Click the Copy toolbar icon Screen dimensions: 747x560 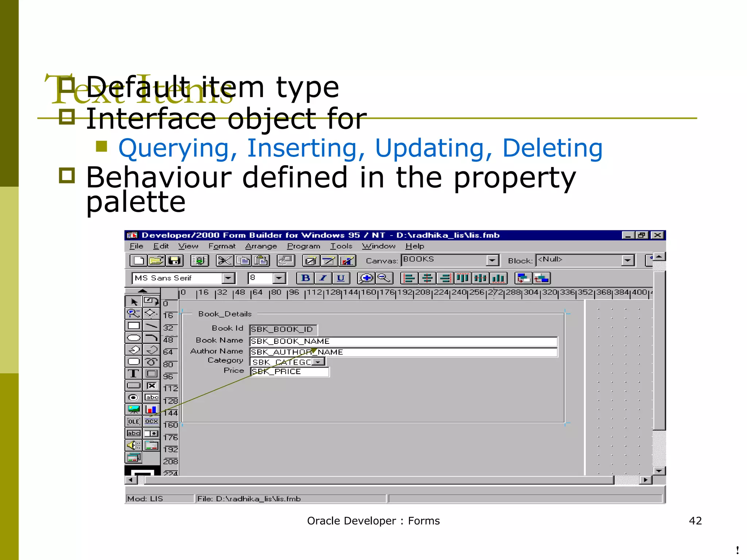pyautogui.click(x=243, y=260)
